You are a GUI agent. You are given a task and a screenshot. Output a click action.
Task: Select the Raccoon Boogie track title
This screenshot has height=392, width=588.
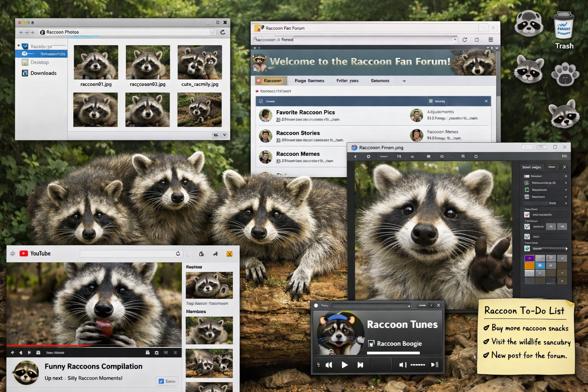tap(399, 344)
